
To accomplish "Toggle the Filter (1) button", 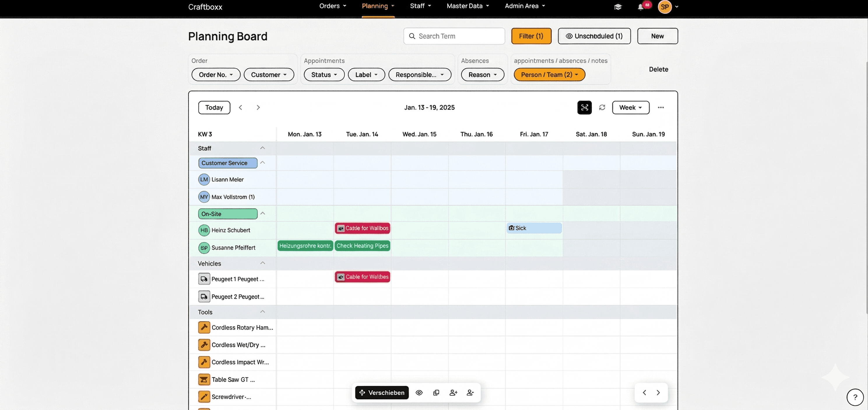I will pos(531,36).
